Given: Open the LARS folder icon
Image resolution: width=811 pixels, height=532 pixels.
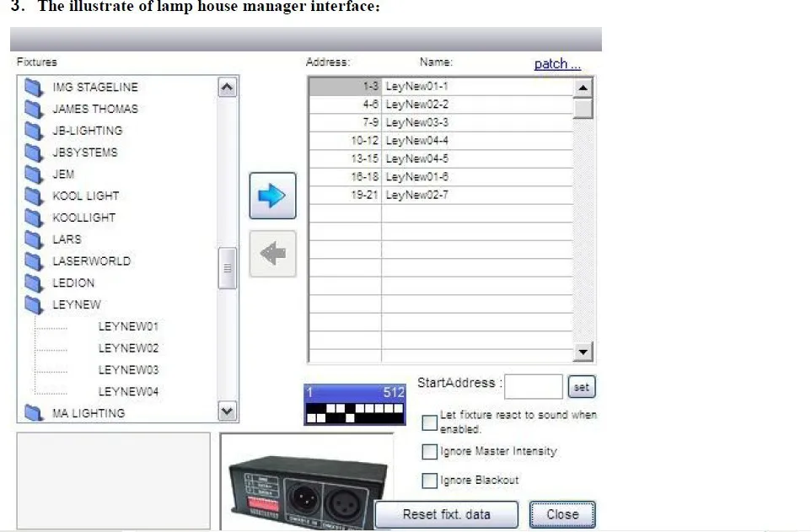Looking at the screenshot, I should (x=34, y=239).
